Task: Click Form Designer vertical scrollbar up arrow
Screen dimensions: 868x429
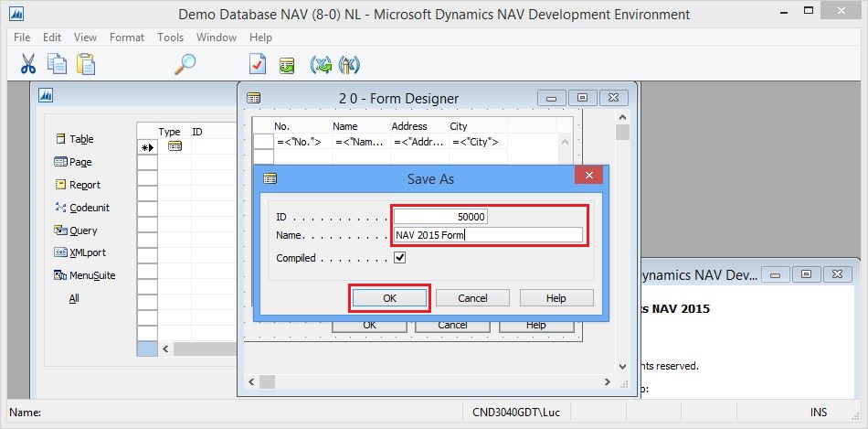Action: (x=622, y=117)
